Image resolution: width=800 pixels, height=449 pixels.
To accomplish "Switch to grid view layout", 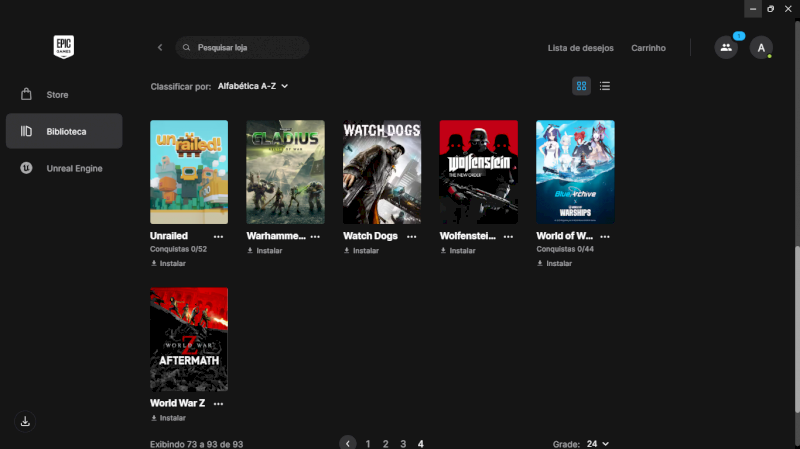I will [x=581, y=86].
